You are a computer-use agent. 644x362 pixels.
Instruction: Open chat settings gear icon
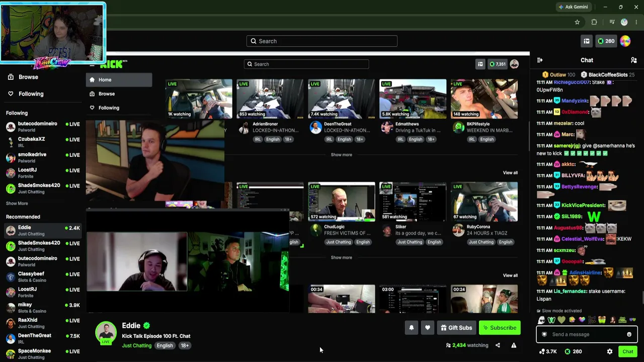(x=610, y=351)
